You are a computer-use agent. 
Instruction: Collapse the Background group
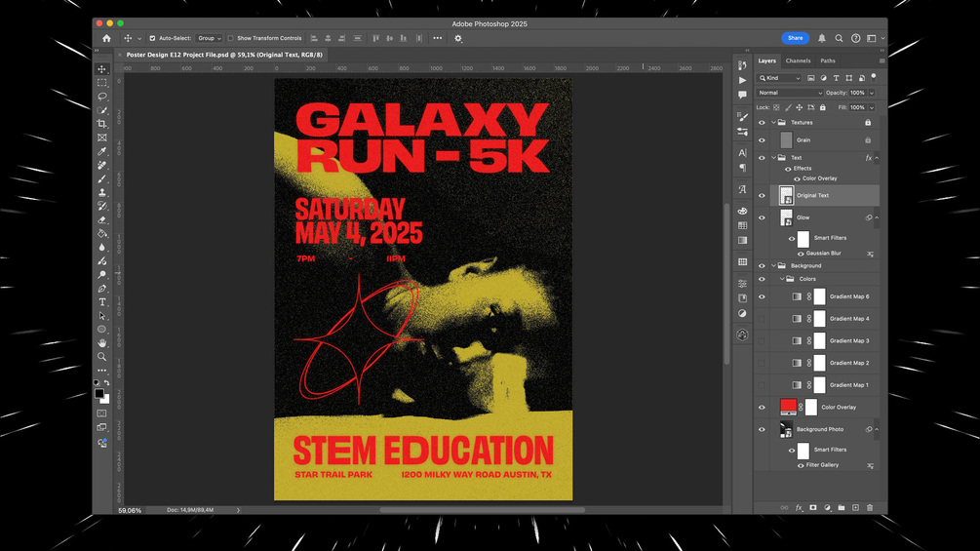click(773, 265)
